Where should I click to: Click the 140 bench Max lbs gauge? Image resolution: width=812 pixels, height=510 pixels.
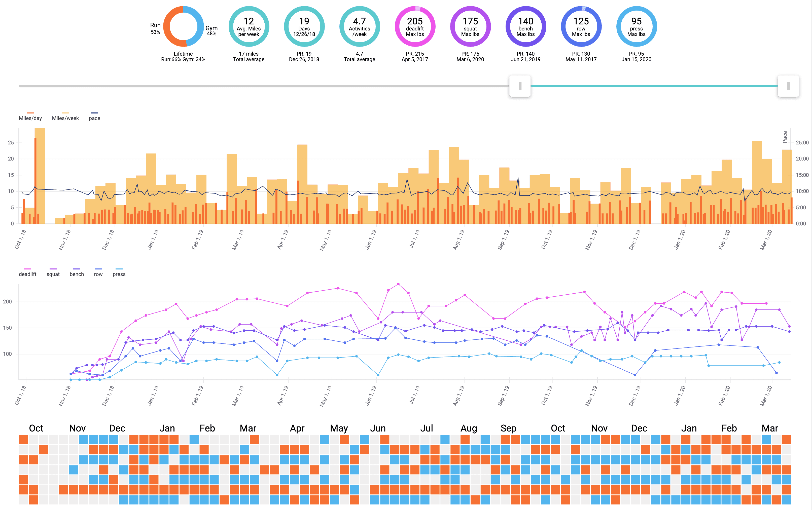pos(526,26)
